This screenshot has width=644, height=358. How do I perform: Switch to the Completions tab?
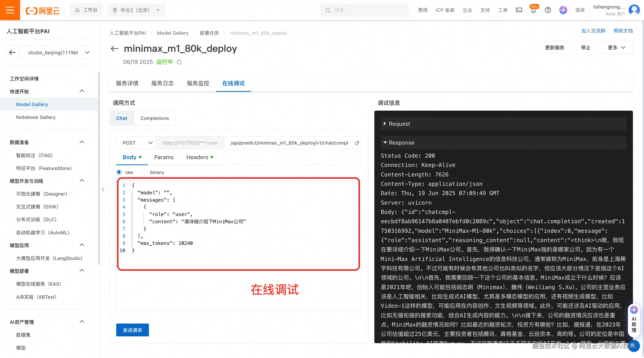154,118
